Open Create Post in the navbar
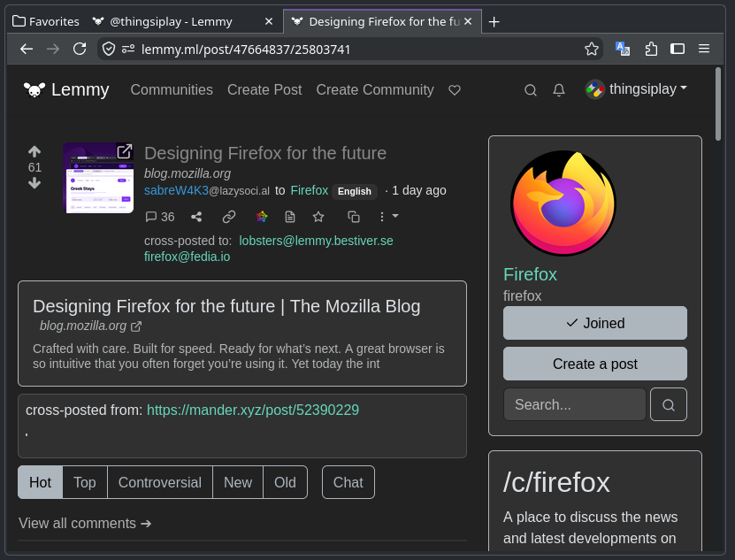The width and height of the screenshot is (735, 560). [x=264, y=89]
